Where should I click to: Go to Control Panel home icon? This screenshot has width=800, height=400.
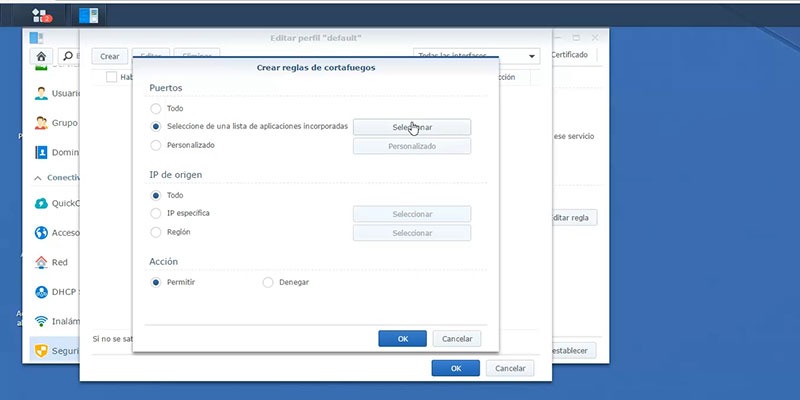41,56
